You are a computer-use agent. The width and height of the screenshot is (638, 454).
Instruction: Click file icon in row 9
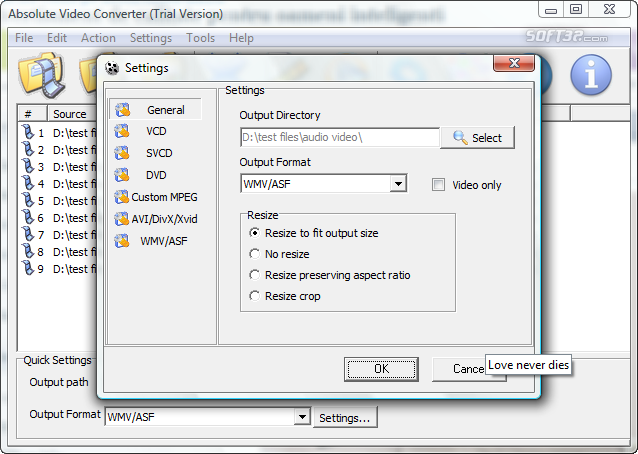click(x=28, y=269)
